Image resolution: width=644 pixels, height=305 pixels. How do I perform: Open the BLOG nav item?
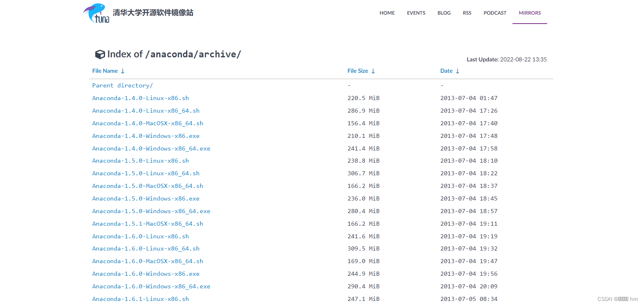444,13
